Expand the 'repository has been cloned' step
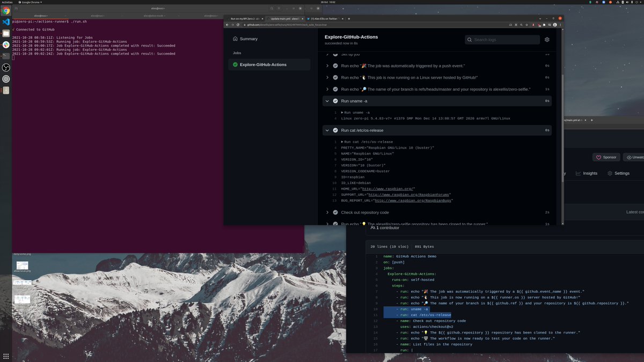Viewport: 644px width, 362px height. (x=437, y=224)
